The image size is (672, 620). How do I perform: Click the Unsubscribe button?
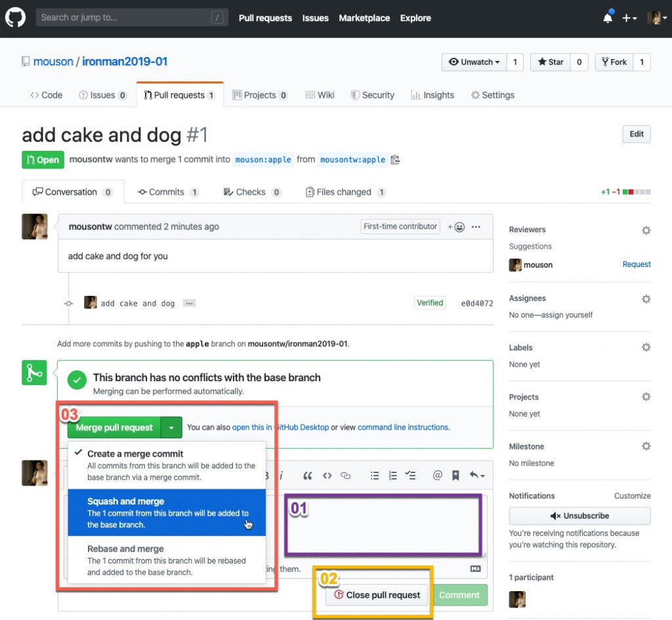coord(579,516)
